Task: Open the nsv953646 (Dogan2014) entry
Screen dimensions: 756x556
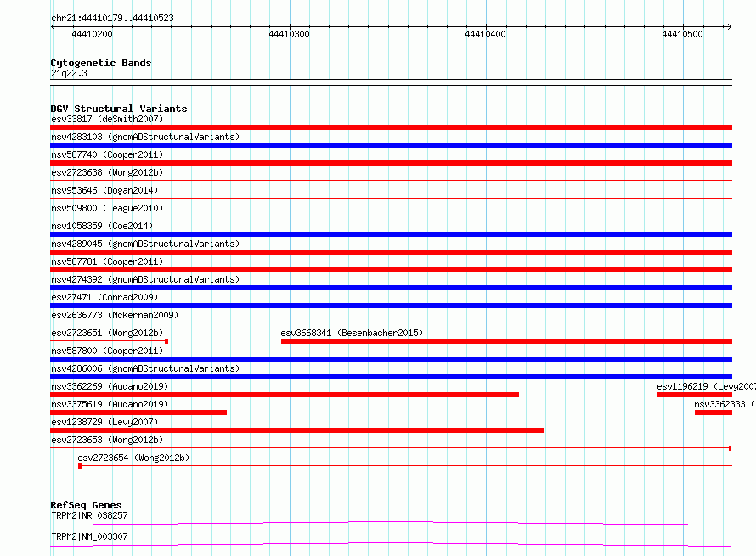Action: click(104, 190)
